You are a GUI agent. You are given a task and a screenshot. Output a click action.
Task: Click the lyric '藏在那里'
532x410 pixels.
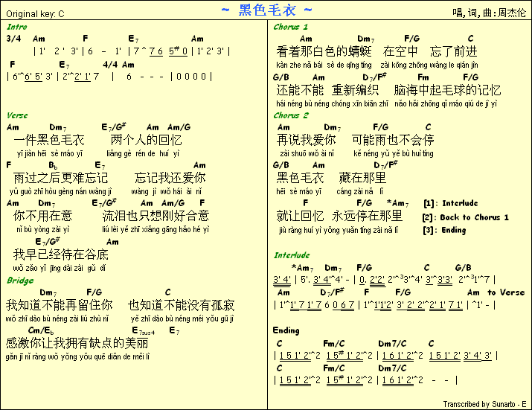point(362,178)
